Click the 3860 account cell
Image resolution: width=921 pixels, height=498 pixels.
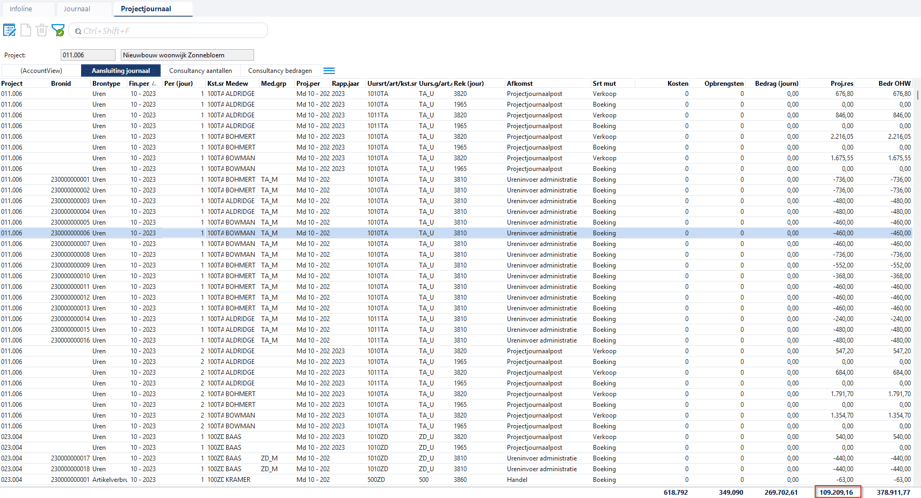[460, 480]
